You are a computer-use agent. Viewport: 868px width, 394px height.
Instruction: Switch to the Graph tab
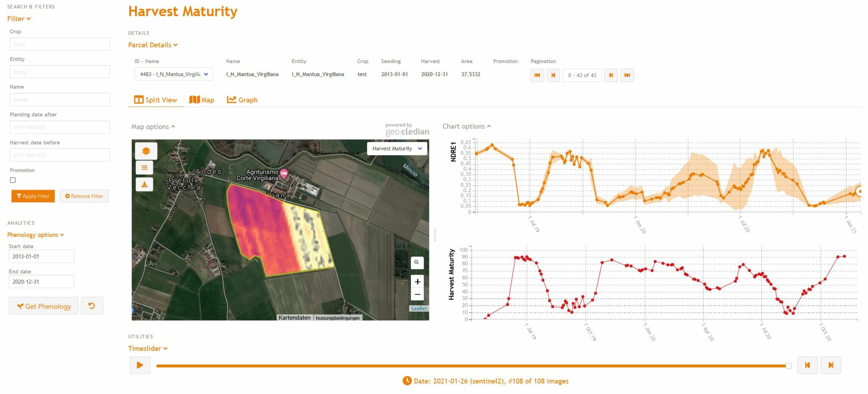[x=242, y=100]
